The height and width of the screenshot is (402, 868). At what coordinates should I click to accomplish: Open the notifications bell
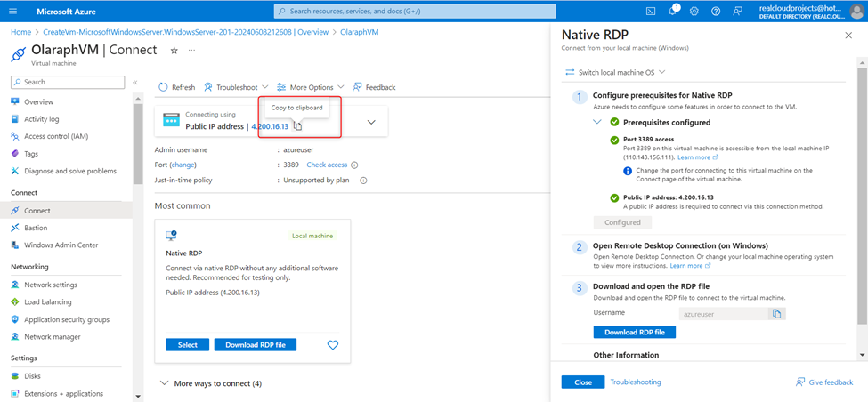click(x=673, y=12)
